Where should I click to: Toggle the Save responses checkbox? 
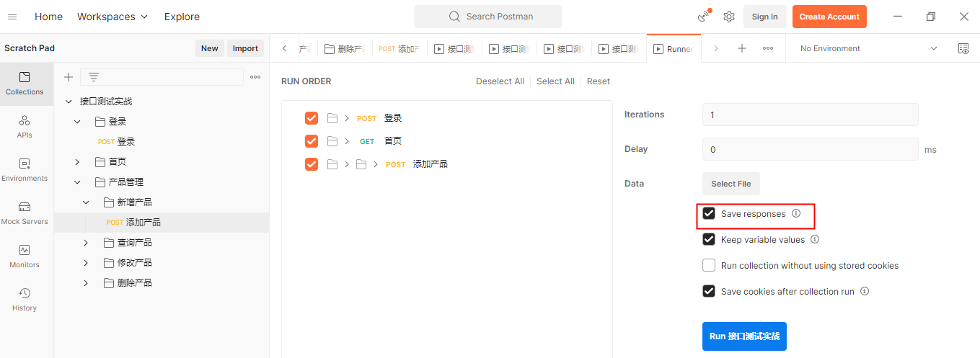click(x=709, y=214)
